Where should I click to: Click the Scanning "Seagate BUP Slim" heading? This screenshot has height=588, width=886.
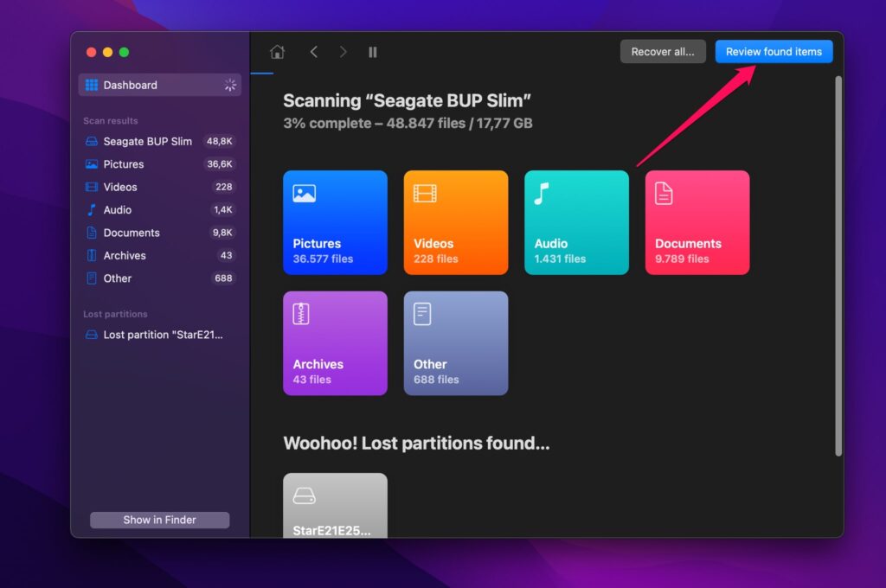click(x=407, y=100)
